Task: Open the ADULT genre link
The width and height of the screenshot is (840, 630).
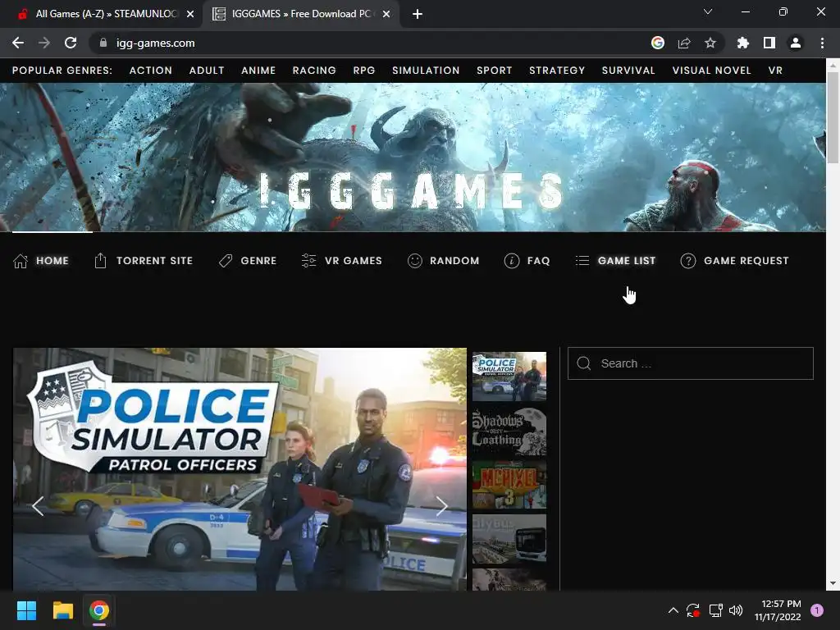Action: 207,71
